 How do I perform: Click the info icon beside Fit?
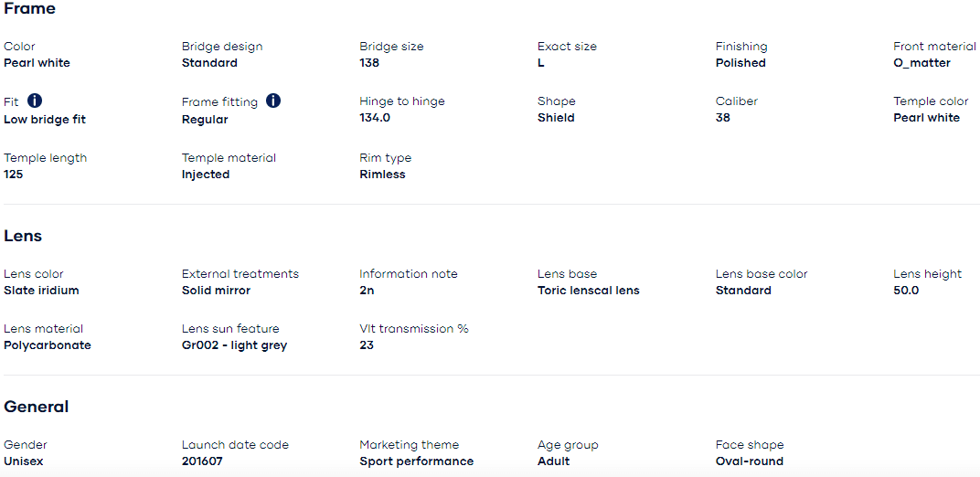coord(35,101)
